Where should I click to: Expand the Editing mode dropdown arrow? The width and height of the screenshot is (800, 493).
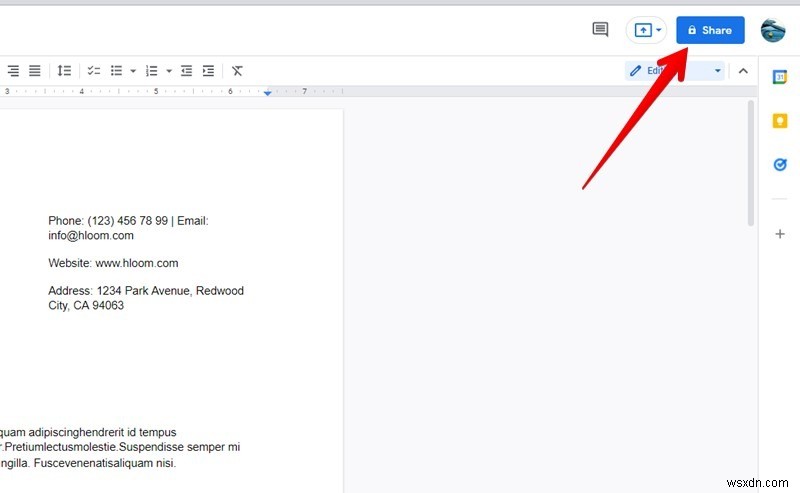(717, 71)
